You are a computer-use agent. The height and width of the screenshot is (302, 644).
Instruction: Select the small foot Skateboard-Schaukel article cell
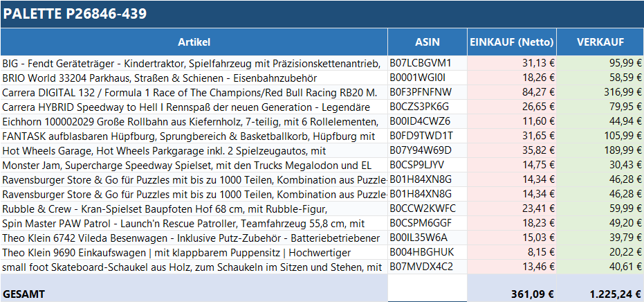tap(194, 267)
